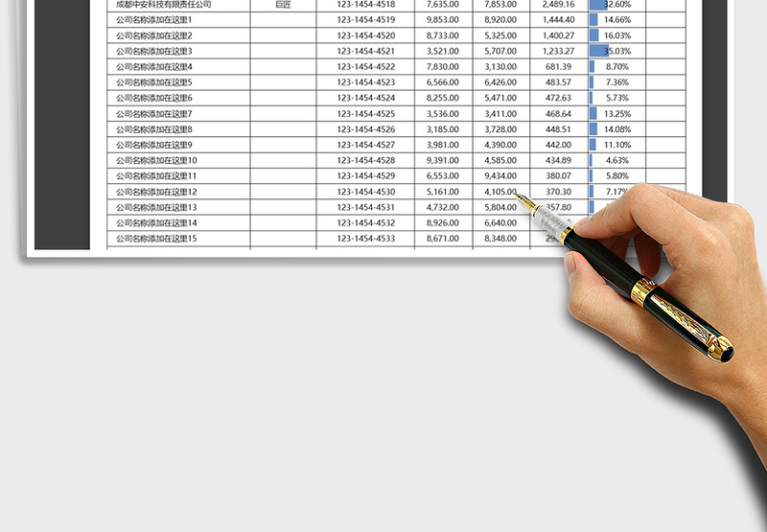Select company cell 公司名称添加在这里6
Viewport: 767px width, 532px height.
(x=178, y=99)
